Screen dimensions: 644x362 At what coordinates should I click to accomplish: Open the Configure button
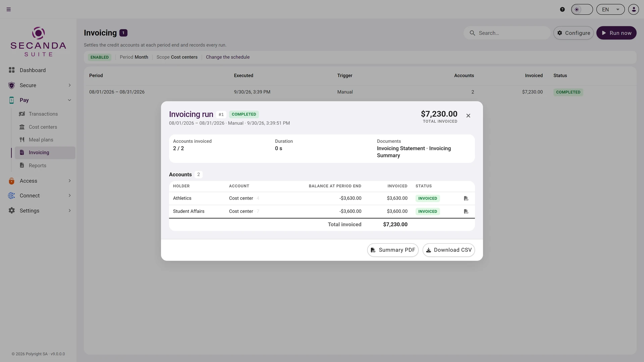point(574,33)
